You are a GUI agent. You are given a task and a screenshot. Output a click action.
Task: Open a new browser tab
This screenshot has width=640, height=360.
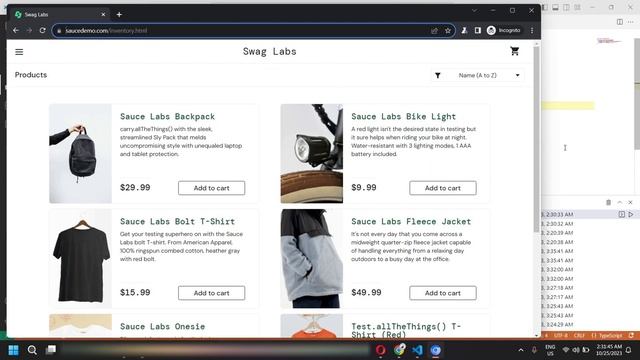119,15
